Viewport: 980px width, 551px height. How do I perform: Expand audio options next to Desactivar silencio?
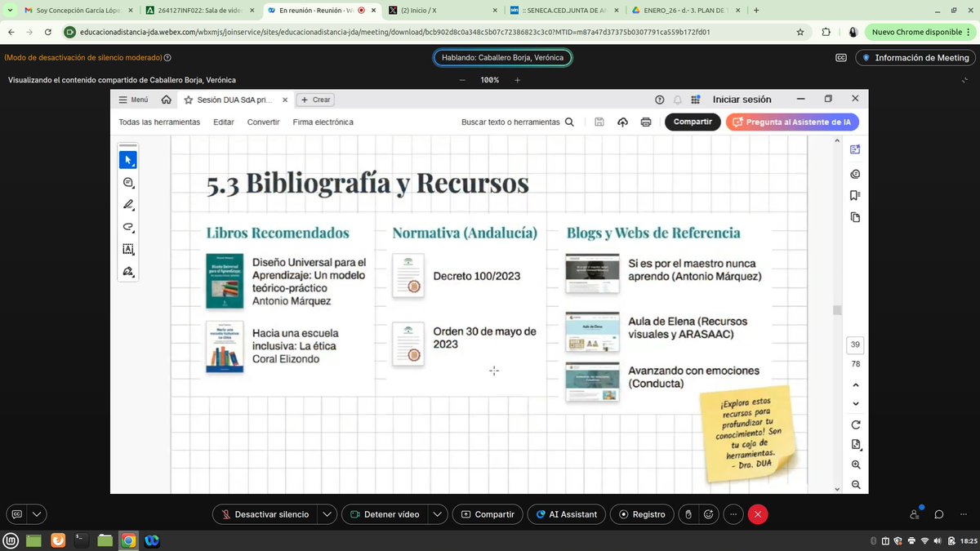pyautogui.click(x=327, y=514)
